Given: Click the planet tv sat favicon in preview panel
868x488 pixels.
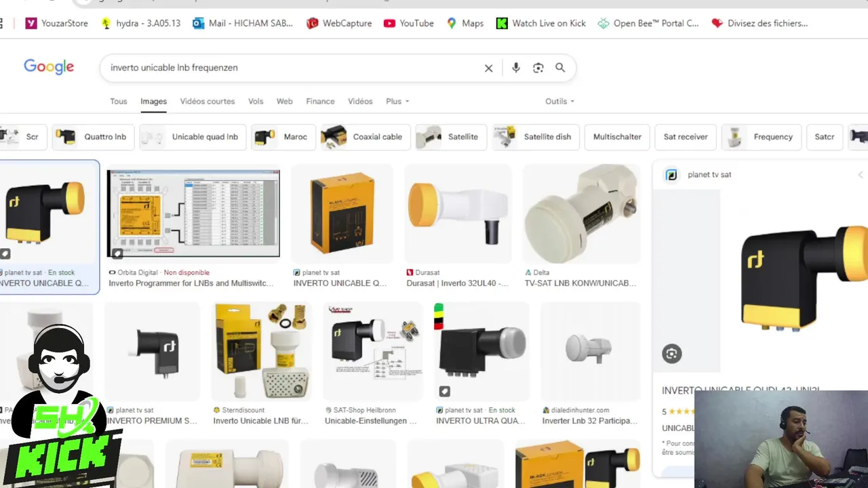Looking at the screenshot, I should [x=671, y=175].
